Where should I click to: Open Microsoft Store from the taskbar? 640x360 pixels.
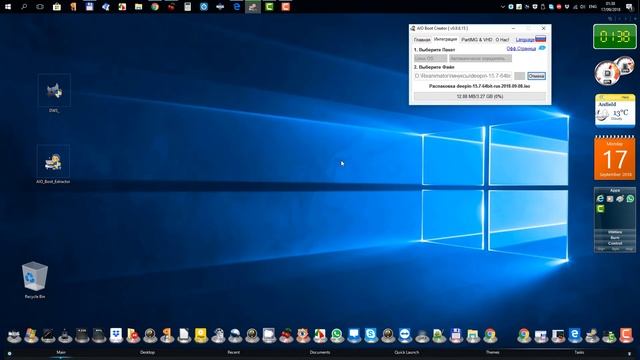click(x=57, y=7)
